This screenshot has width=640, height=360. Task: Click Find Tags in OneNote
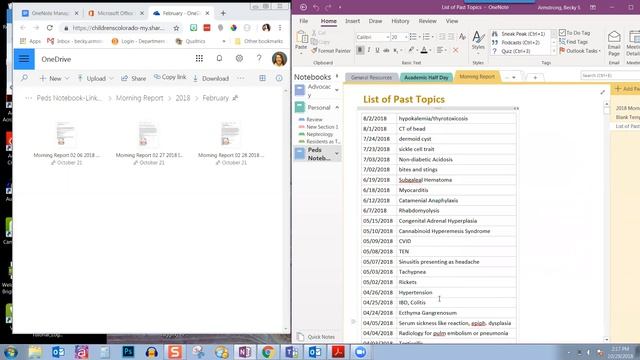(x=573, y=42)
